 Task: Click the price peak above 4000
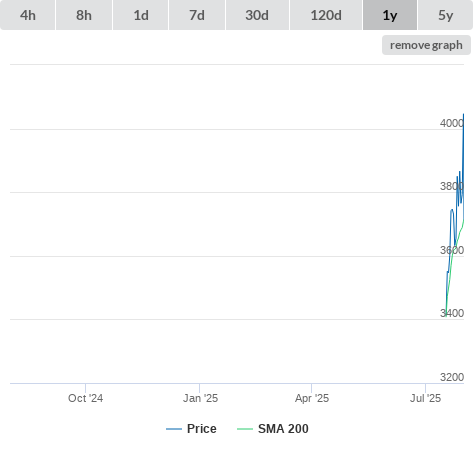click(463, 115)
